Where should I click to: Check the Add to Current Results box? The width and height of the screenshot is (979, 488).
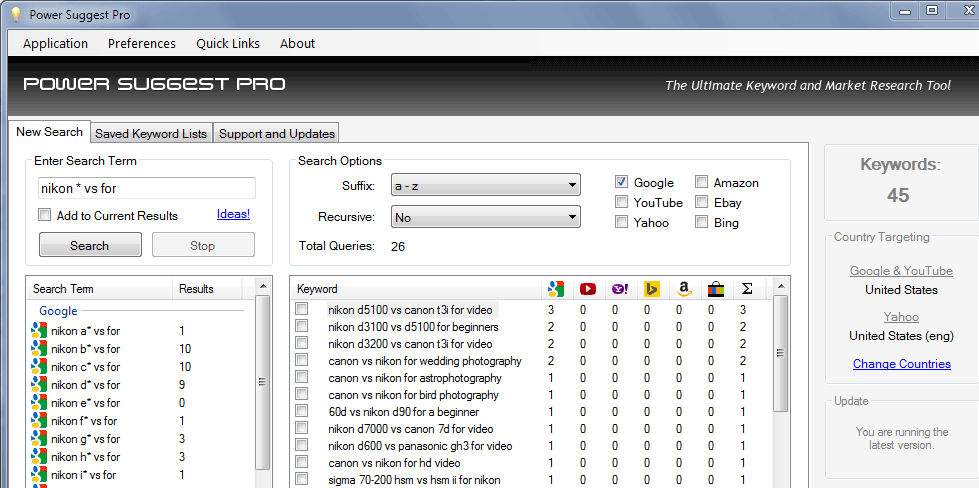44,215
